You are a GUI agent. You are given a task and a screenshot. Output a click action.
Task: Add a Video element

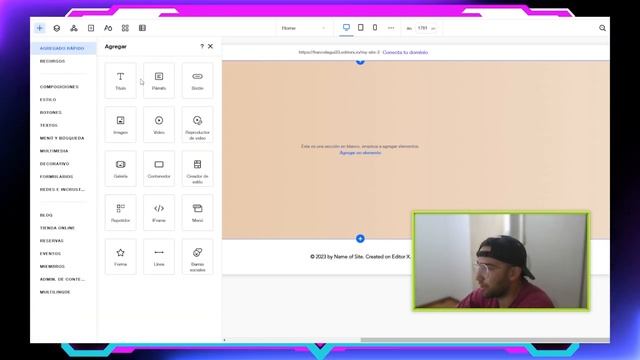159,124
